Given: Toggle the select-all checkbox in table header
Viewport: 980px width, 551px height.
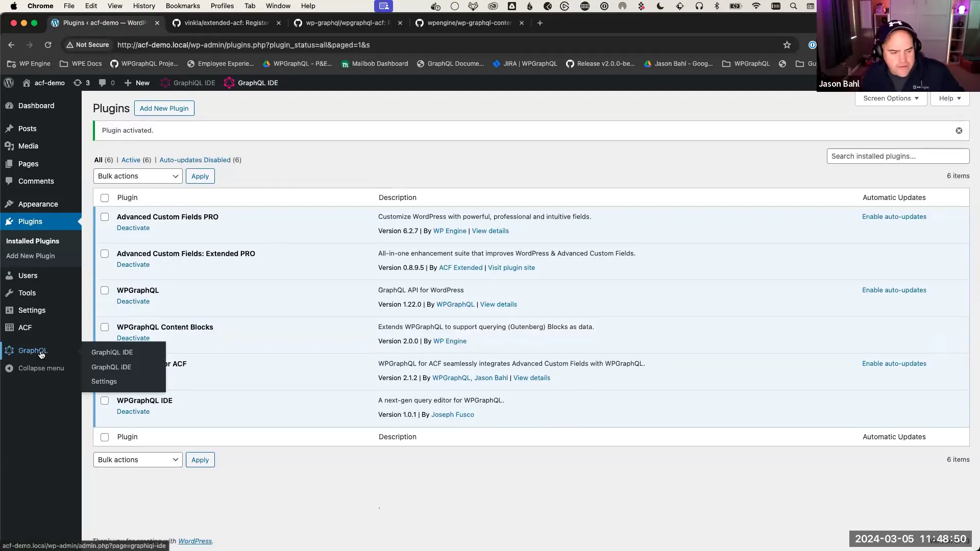Looking at the screenshot, I should [105, 198].
